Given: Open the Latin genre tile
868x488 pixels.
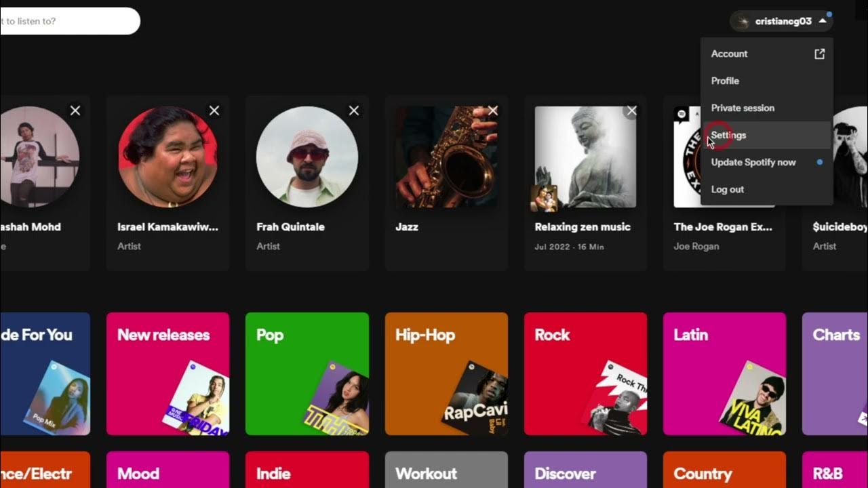Looking at the screenshot, I should pyautogui.click(x=724, y=373).
